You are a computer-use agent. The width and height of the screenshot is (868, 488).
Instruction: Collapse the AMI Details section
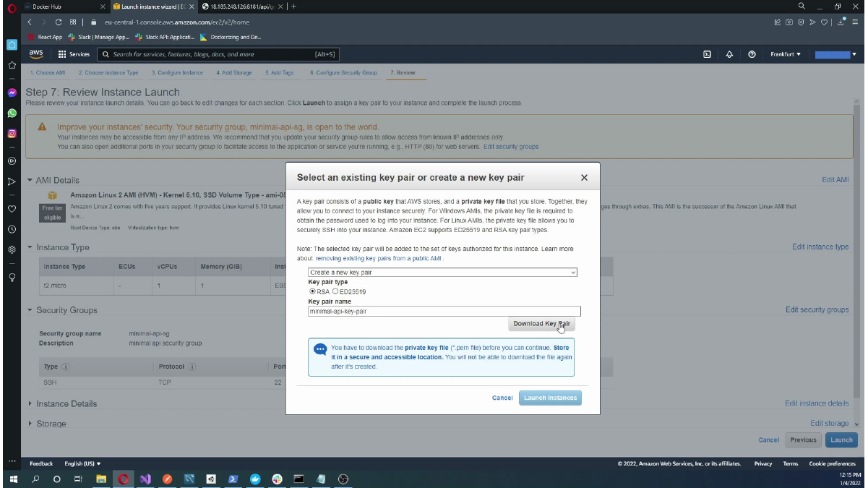coord(30,180)
